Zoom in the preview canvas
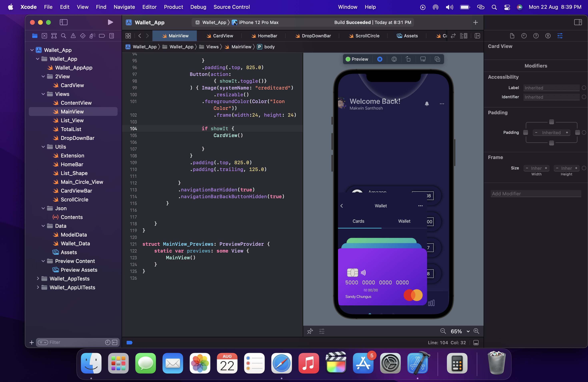The height and width of the screenshot is (382, 588). 476,331
